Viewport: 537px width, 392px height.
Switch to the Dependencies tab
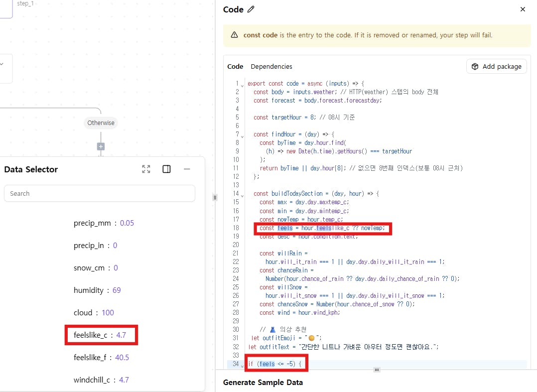[271, 66]
